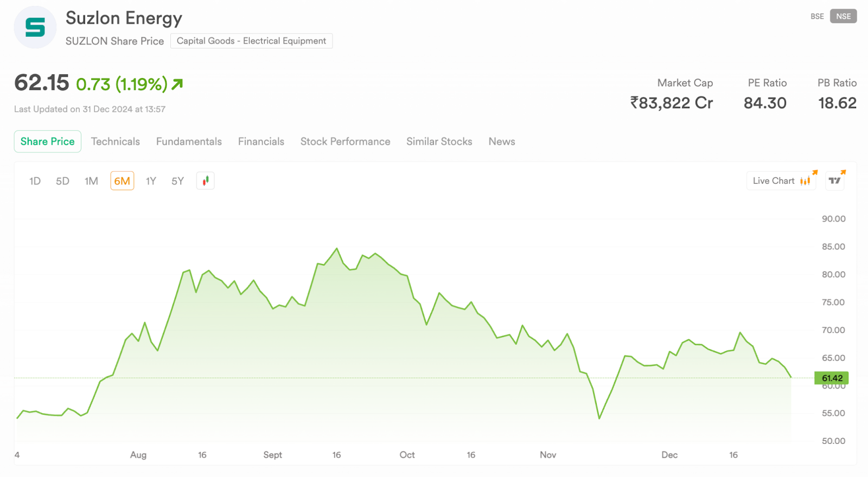Click the SUZLON Share Price subtitle
This screenshot has width=868, height=477.
(x=114, y=41)
